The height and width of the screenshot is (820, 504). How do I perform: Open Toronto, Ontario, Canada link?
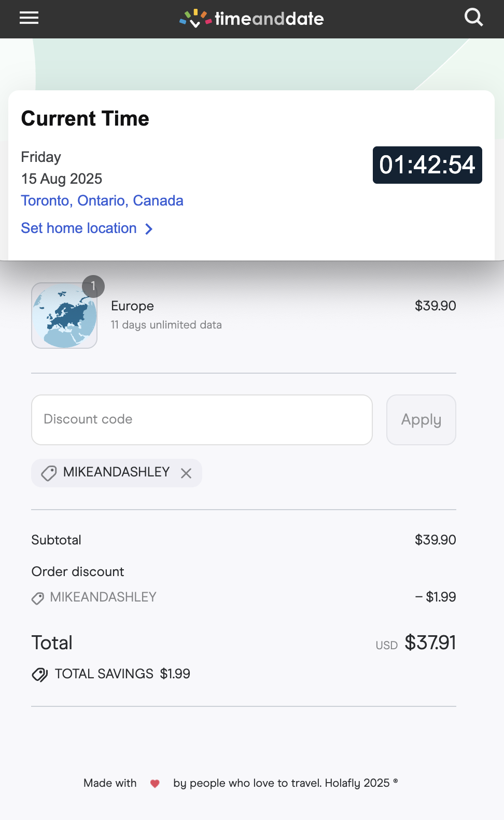click(x=102, y=200)
